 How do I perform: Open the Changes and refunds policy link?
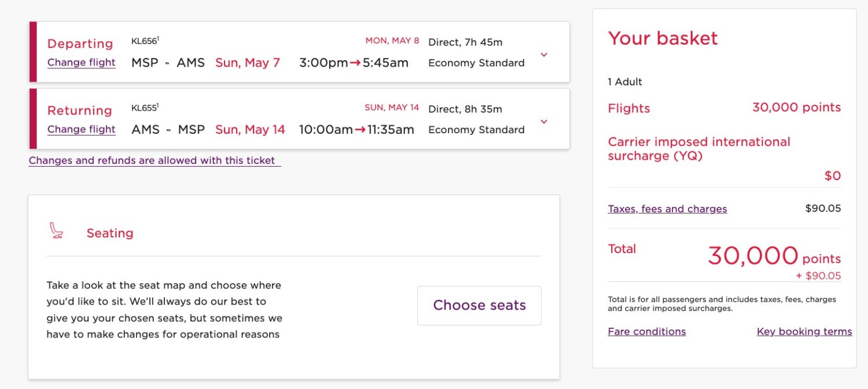click(153, 160)
